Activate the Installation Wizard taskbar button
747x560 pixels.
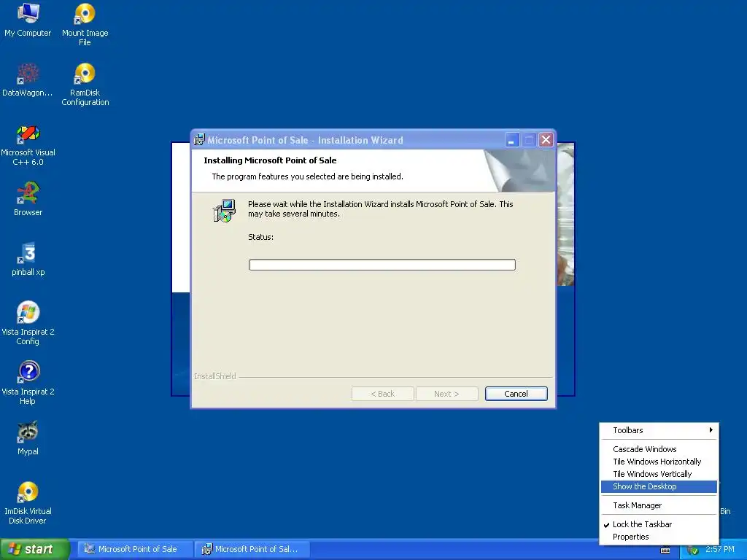252,549
